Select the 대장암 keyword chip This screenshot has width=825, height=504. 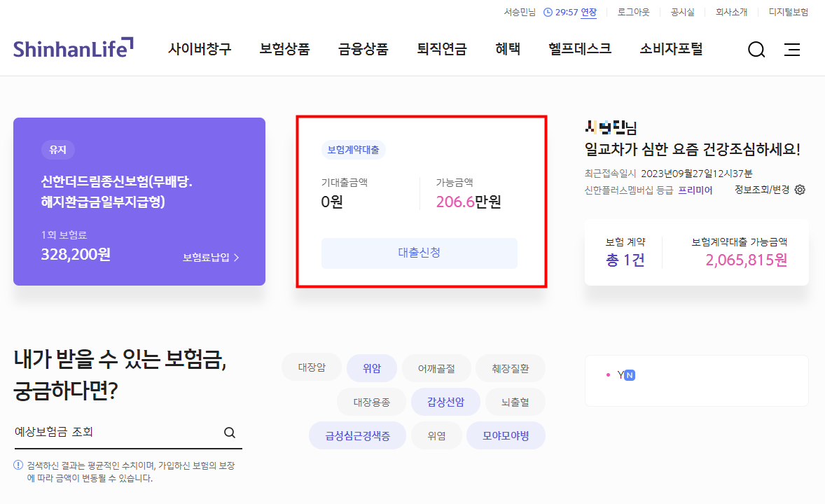pos(312,367)
